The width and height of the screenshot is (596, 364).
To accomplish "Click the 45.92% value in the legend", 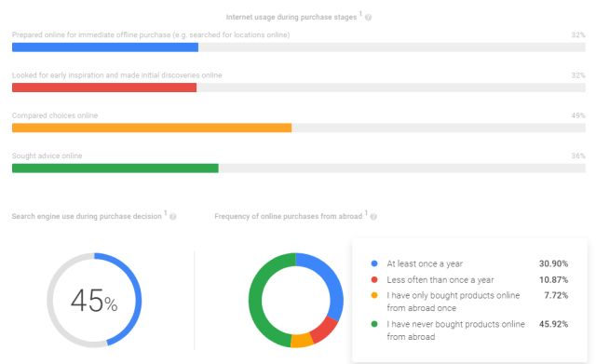I will point(553,324).
